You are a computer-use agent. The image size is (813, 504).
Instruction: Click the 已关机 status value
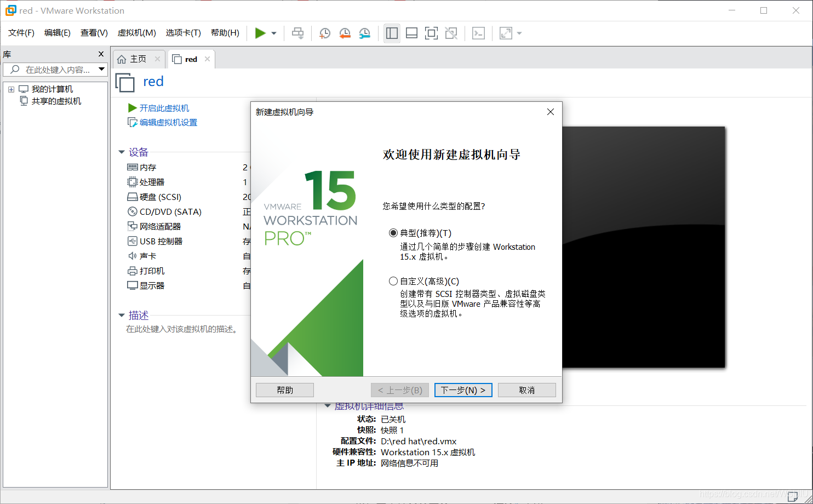393,419
